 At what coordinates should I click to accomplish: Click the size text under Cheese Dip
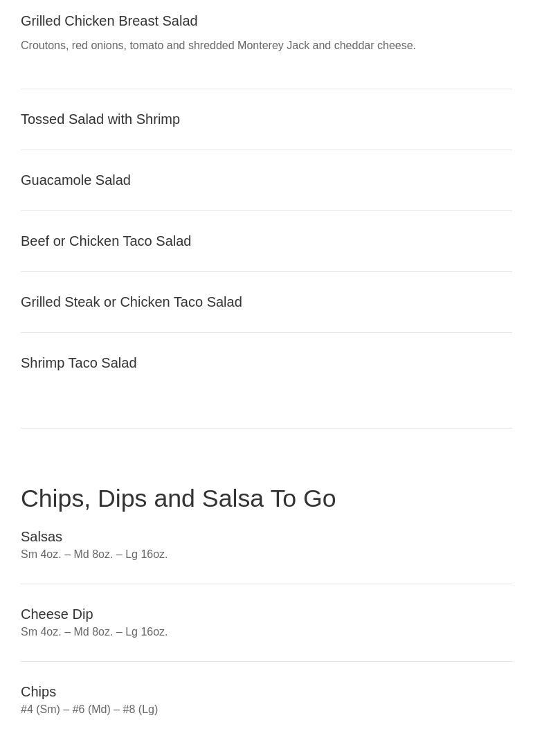point(94,632)
